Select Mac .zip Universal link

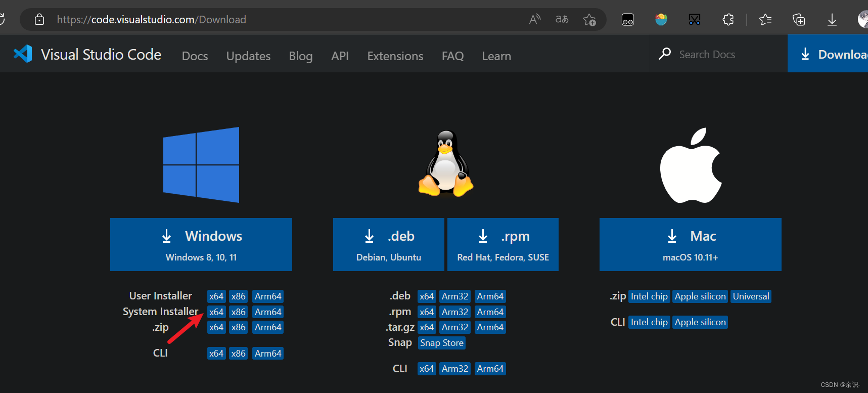click(751, 296)
